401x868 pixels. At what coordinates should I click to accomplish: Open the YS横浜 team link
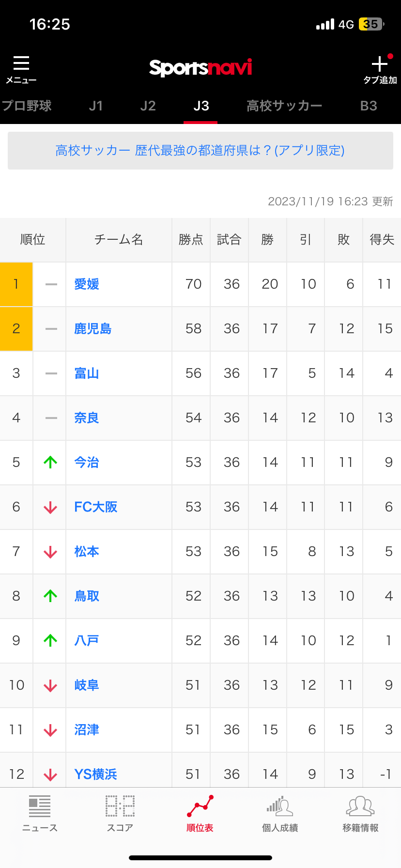coord(96,774)
